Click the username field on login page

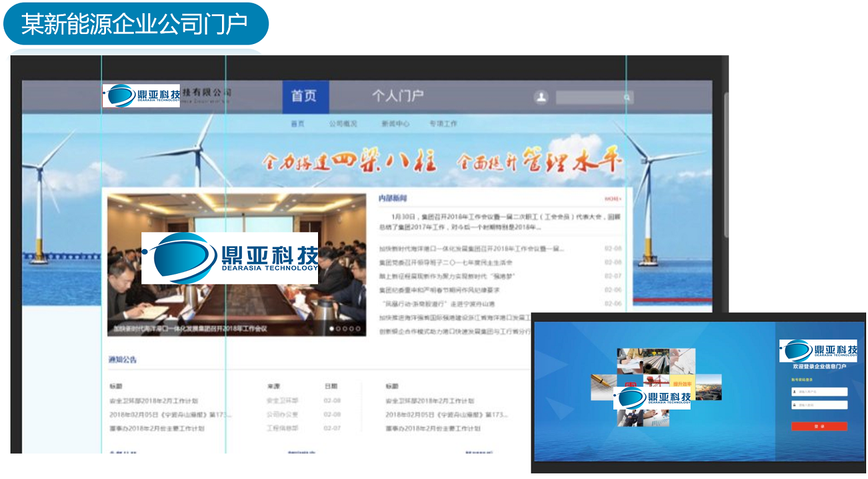click(819, 392)
